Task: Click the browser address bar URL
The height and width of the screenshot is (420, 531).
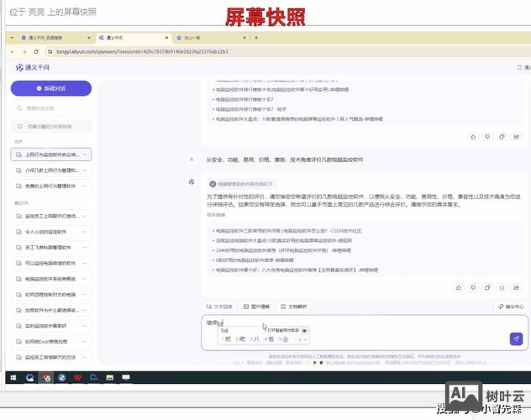Action: tap(142, 52)
